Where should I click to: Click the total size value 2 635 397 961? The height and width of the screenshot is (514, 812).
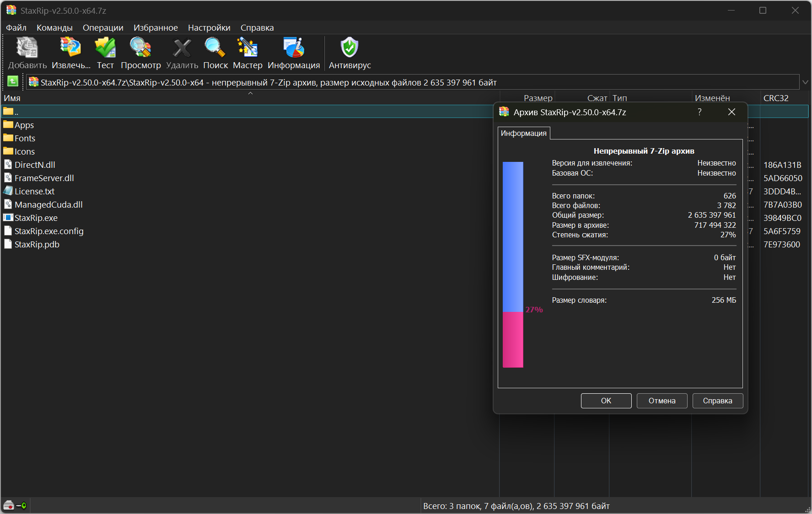coord(712,215)
